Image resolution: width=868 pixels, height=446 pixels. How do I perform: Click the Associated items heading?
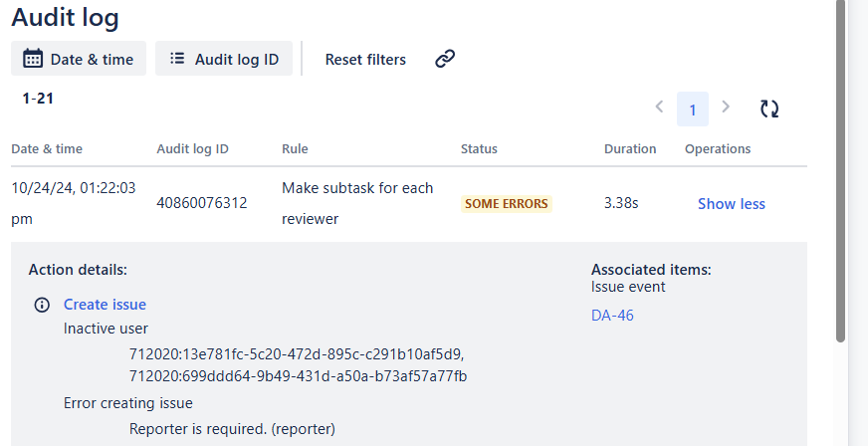(651, 270)
